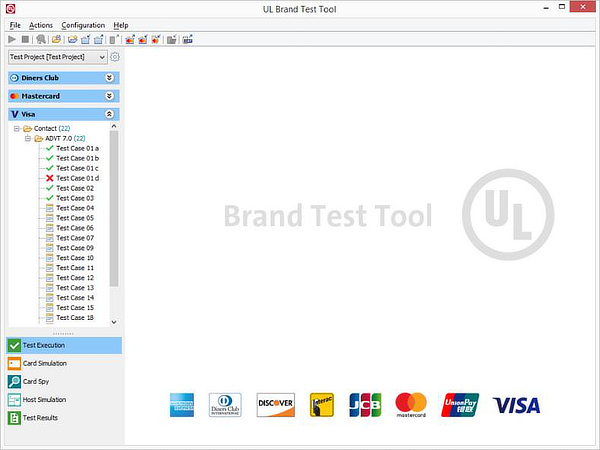Click the ADVT 7.0 folder icon
Viewport: 600px width, 450px height.
click(x=39, y=139)
